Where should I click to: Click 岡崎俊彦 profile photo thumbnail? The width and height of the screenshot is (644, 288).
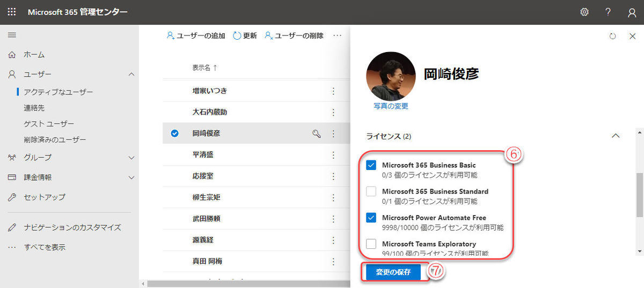(x=391, y=76)
